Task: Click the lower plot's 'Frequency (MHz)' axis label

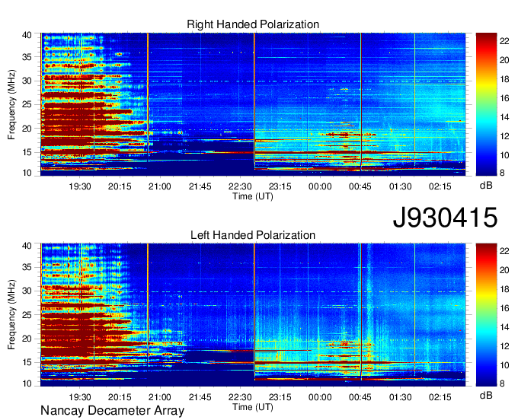Action: (x=11, y=315)
